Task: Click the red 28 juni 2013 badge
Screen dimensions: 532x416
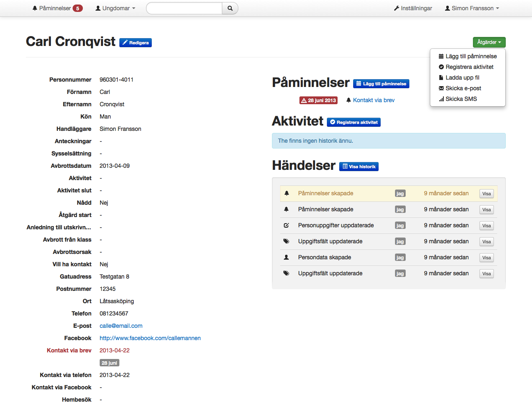Action: pyautogui.click(x=318, y=101)
